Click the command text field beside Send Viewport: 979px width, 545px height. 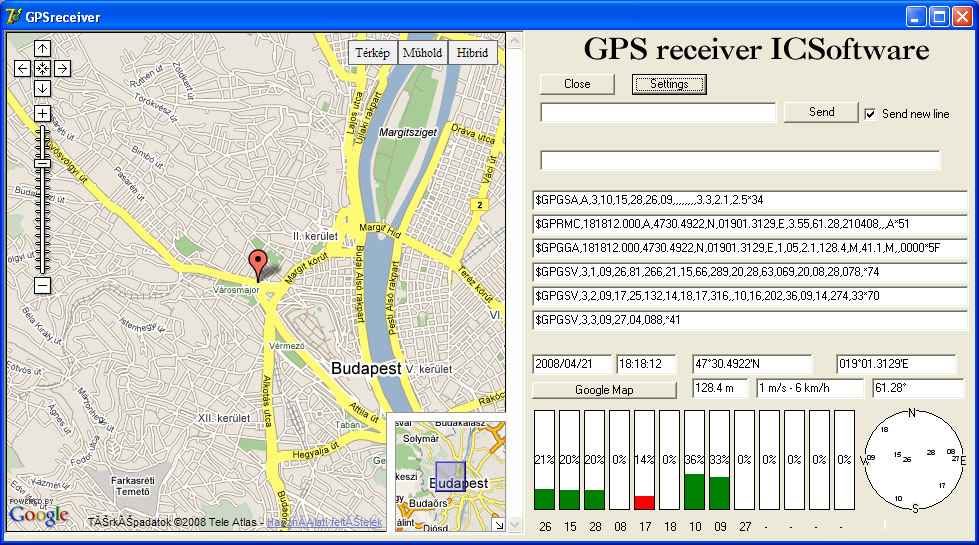click(x=658, y=113)
